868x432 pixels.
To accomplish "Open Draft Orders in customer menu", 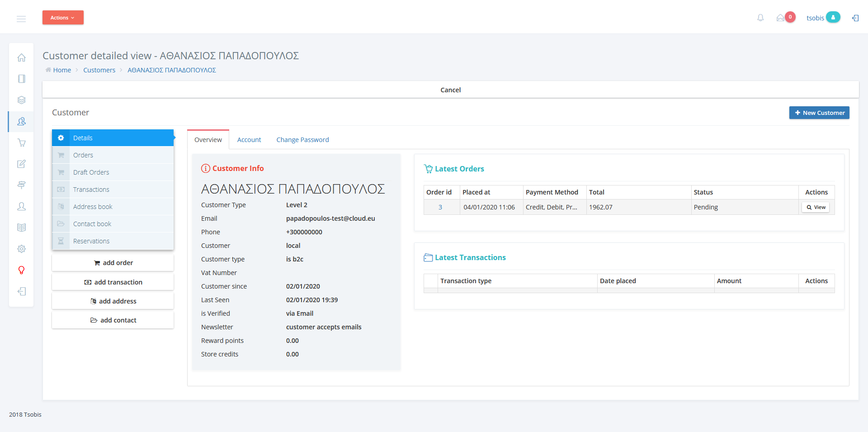I will [113, 172].
